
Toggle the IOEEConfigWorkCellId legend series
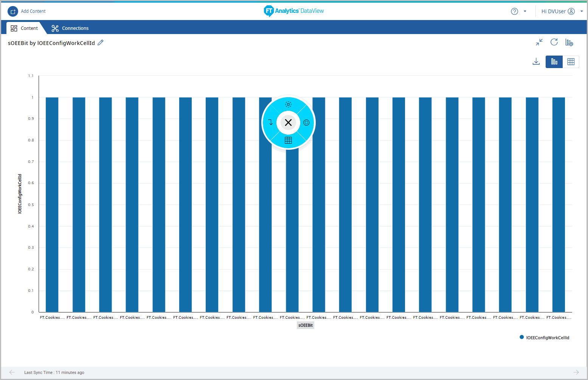pos(545,338)
